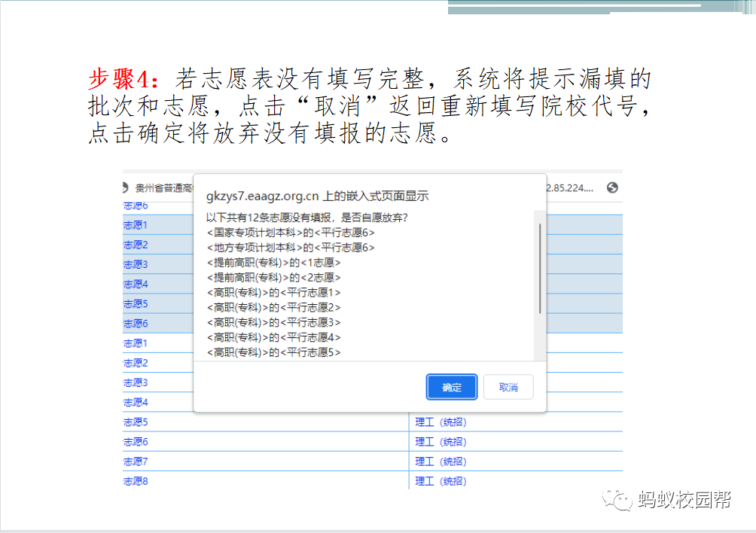The height and width of the screenshot is (533, 756).
Task: Click the 志愿7 row label
Action: click(x=136, y=461)
